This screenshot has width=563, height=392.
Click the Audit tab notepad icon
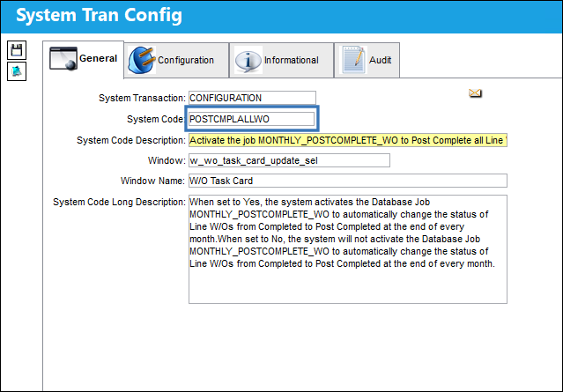[353, 60]
